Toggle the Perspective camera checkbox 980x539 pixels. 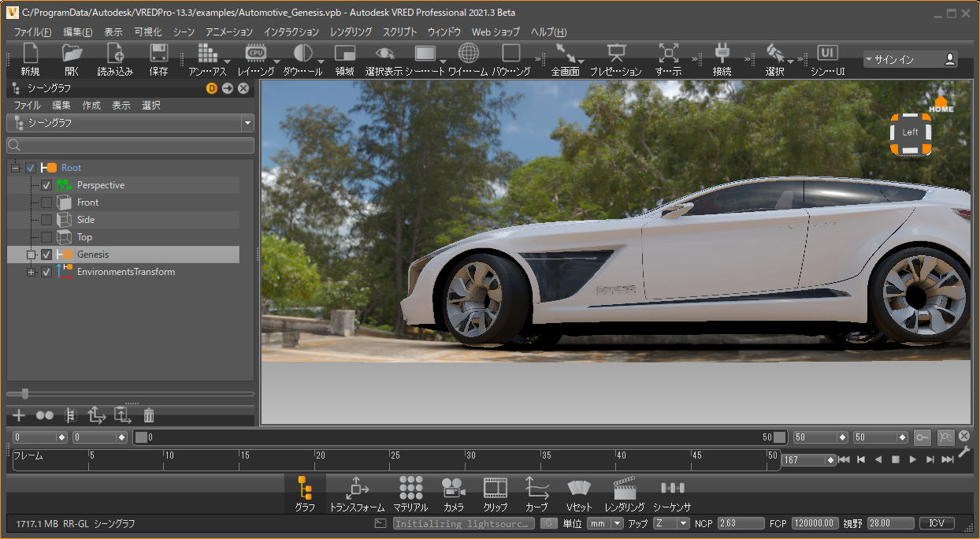pos(46,185)
